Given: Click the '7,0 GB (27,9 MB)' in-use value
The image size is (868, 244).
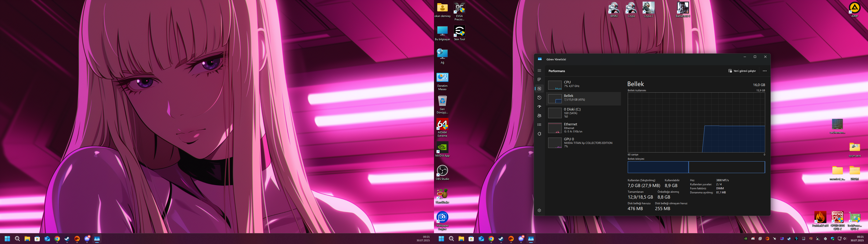Looking at the screenshot, I should pos(644,186).
